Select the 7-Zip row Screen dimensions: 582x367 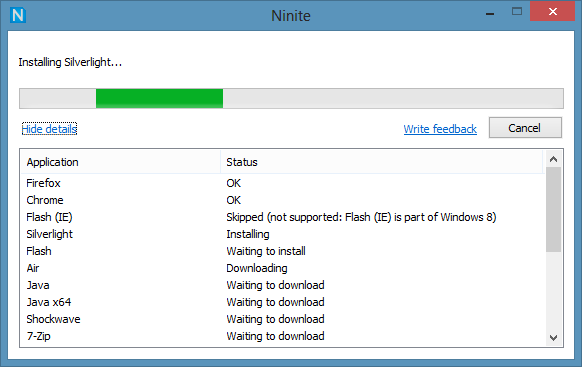(282, 336)
